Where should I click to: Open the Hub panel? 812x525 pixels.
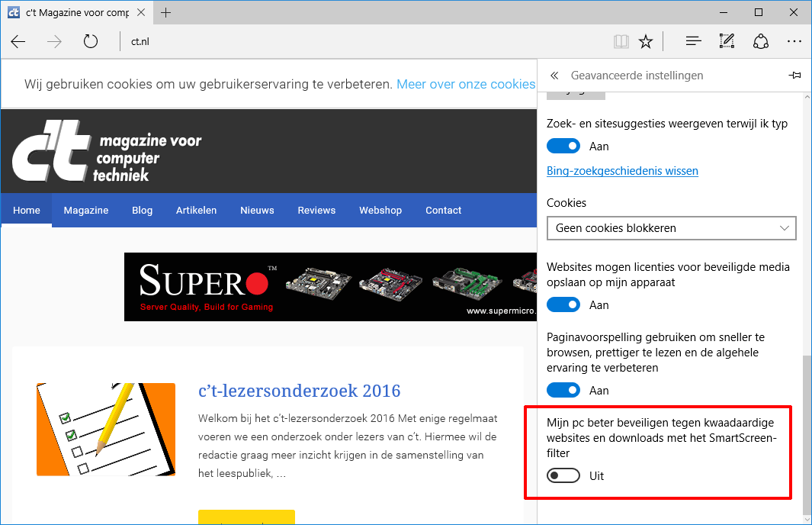coord(692,41)
